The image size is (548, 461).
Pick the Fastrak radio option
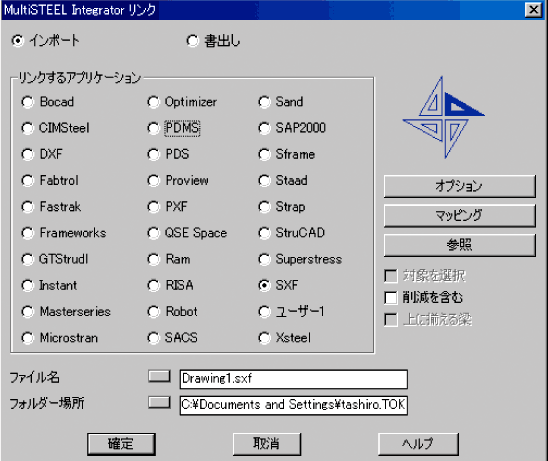pos(27,207)
